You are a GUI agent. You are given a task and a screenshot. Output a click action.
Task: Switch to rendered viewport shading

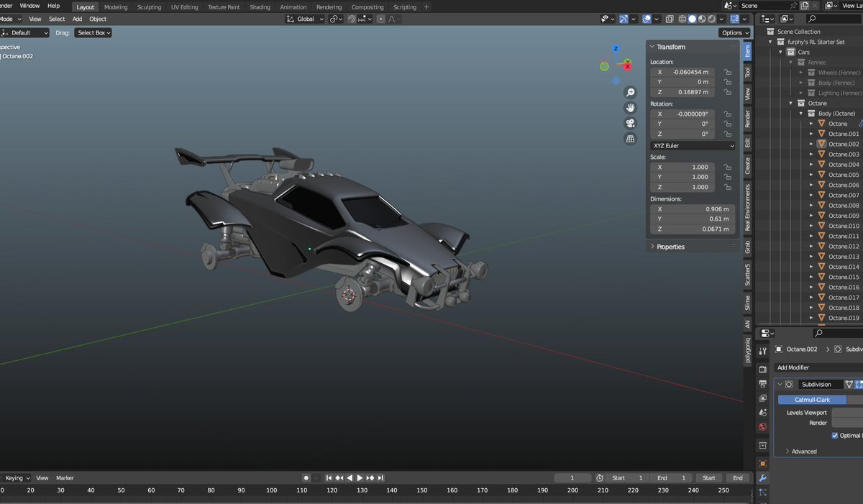[712, 19]
